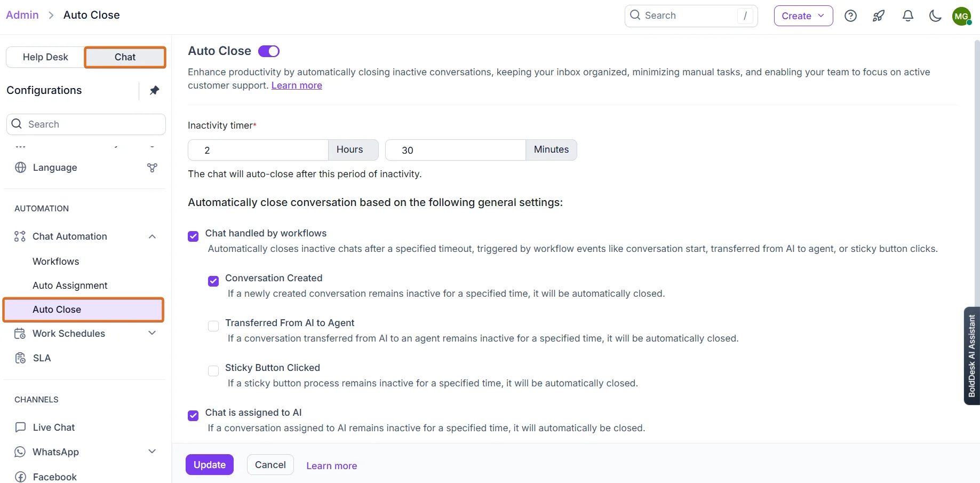Click the Facebook icon
The image size is (980, 483).
[20, 477]
